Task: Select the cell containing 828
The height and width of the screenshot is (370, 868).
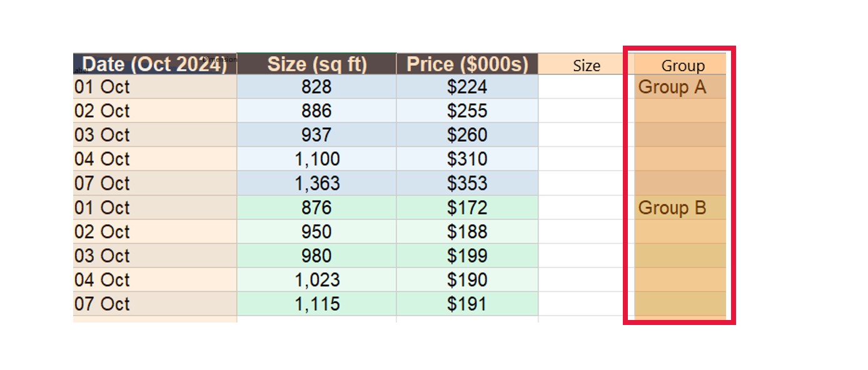Action: [x=316, y=87]
